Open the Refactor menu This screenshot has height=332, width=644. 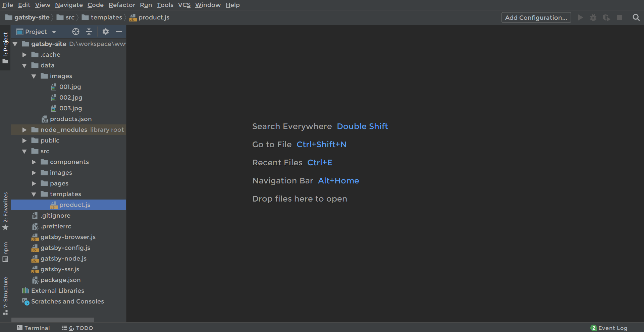click(122, 5)
